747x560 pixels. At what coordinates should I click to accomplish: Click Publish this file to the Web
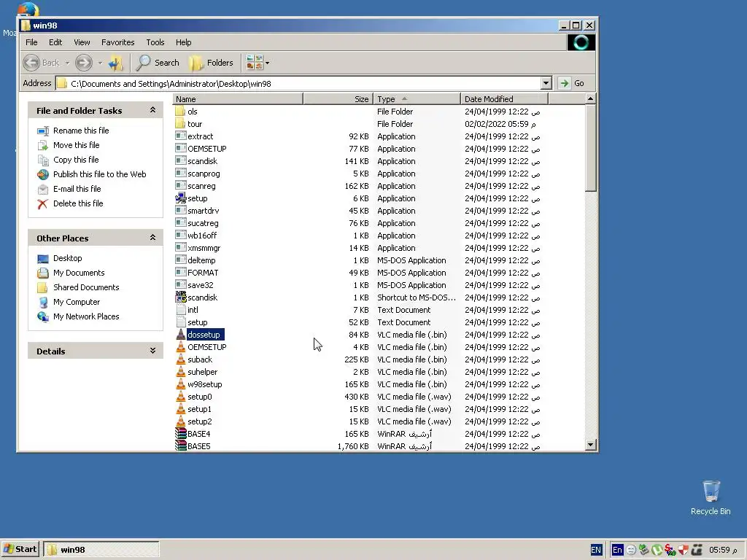coord(99,174)
